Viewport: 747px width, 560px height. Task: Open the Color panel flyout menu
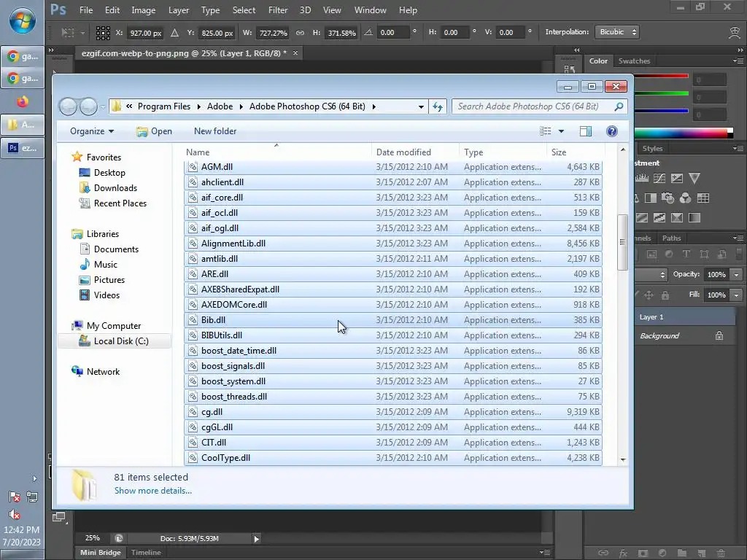tap(738, 61)
